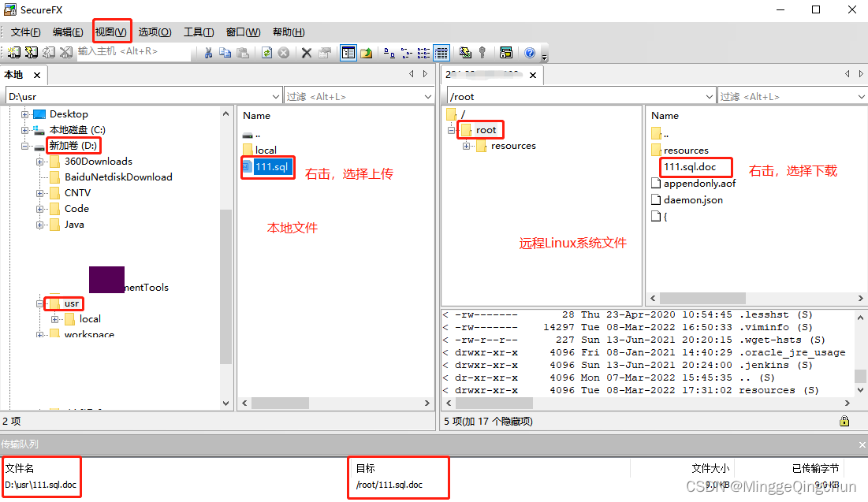
Task: Click the Disconnect toolbar icon
Action: 66,53
